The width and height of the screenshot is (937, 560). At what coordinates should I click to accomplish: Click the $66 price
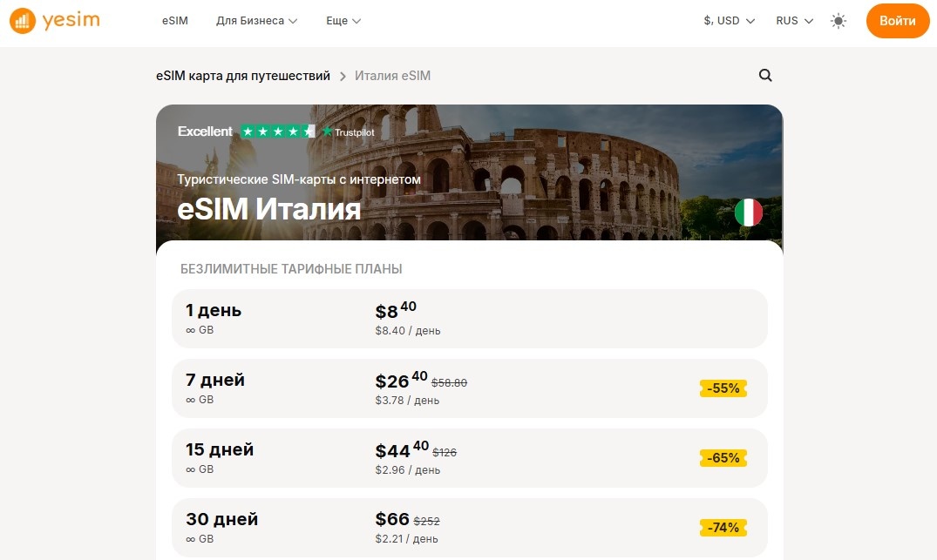click(392, 519)
